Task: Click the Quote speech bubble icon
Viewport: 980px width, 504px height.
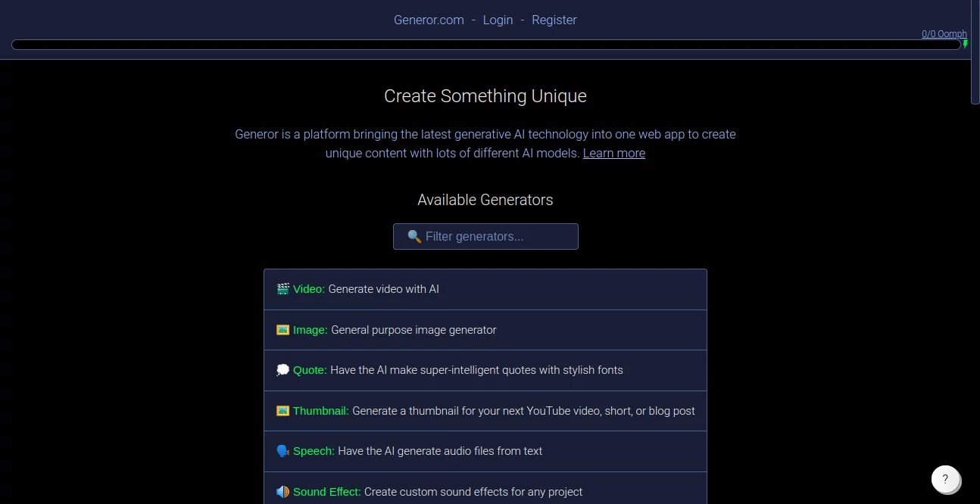Action: pyautogui.click(x=282, y=369)
